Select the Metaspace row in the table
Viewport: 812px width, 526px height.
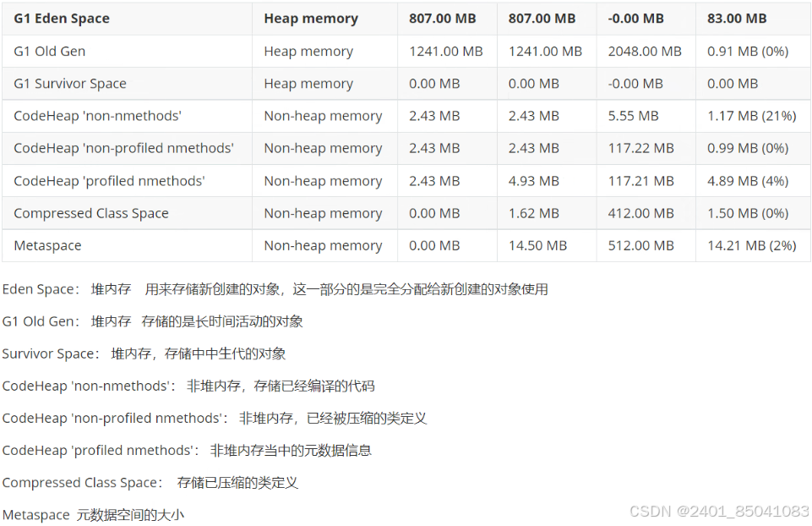pos(406,245)
